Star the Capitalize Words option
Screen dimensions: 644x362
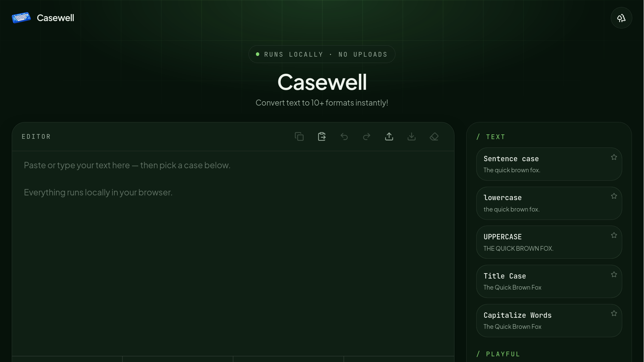click(x=614, y=313)
